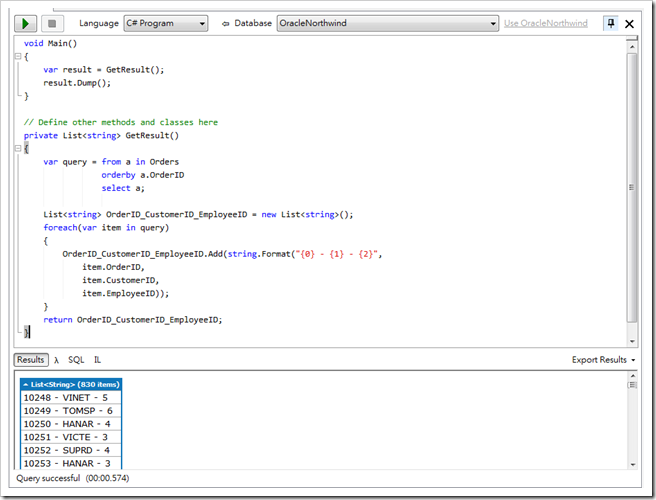Screen dimensions: 656x500
Task: Click the 'var result = GetResult();' line
Action: click(104, 69)
